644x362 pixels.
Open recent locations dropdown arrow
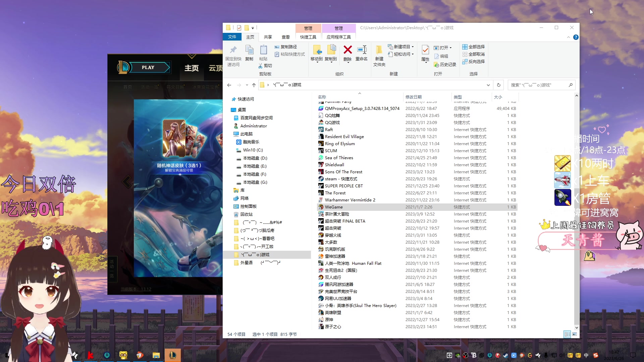[247, 85]
